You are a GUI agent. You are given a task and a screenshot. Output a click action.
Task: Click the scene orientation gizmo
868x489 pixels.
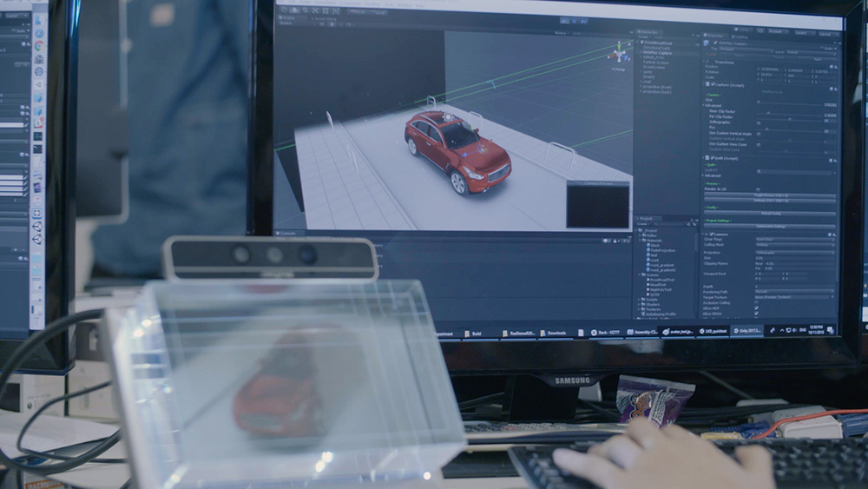pos(619,52)
